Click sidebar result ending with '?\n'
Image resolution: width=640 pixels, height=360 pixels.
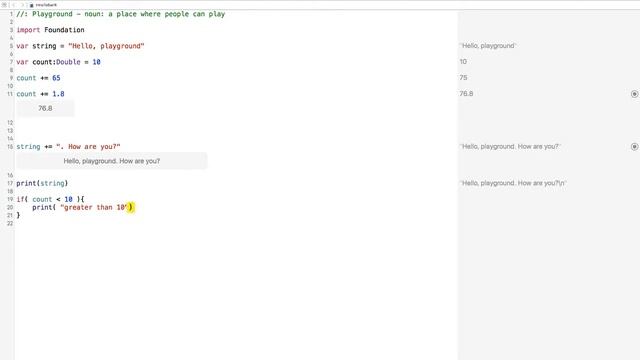[513, 183]
